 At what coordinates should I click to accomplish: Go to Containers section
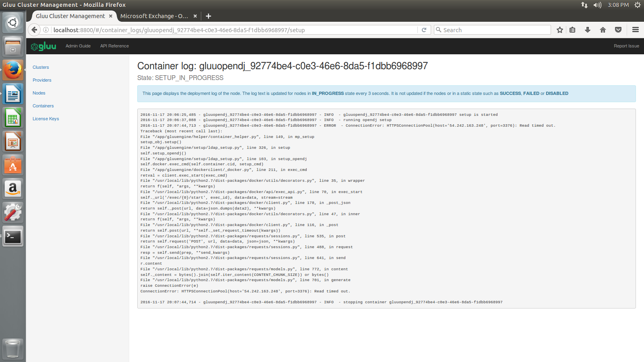tap(43, 106)
